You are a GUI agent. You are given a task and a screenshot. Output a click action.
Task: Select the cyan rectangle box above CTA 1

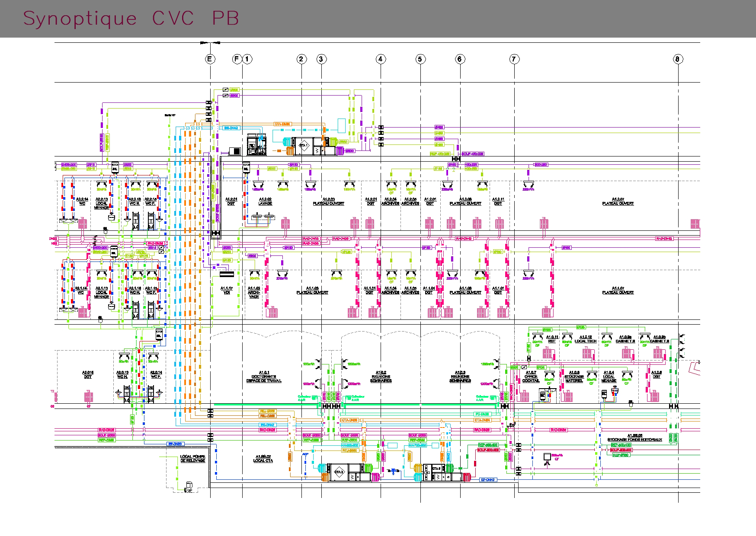342,125
